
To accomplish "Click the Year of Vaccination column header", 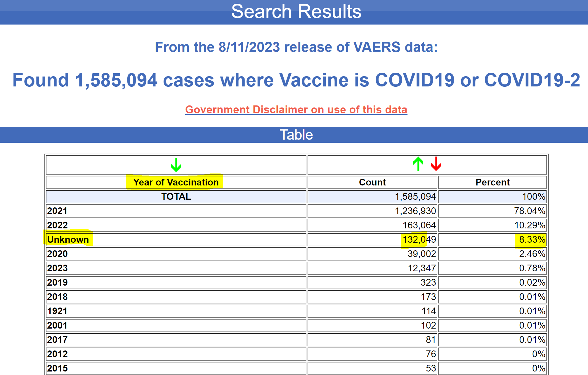I will coord(176,182).
